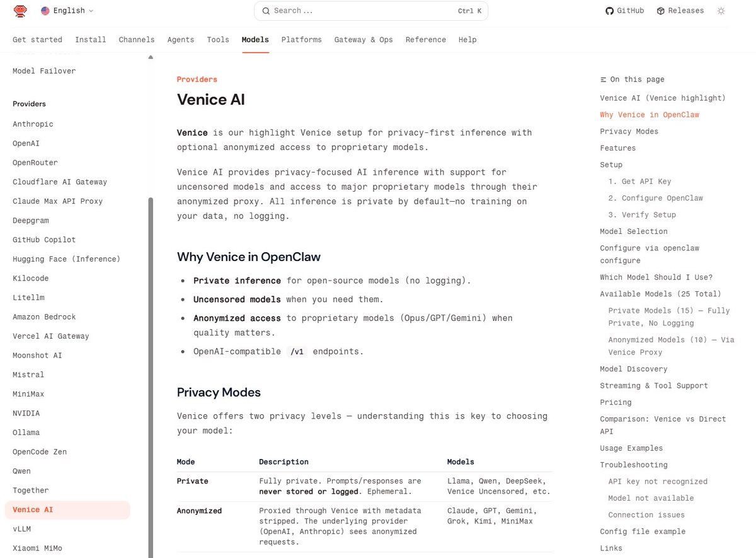The height and width of the screenshot is (558, 756).
Task: Switch to the Tools tab
Action: pos(218,40)
